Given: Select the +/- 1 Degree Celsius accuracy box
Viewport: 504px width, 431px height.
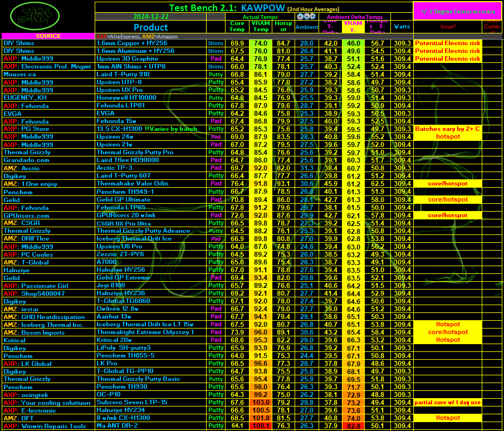Looking at the screenshot, I should 458,12.
